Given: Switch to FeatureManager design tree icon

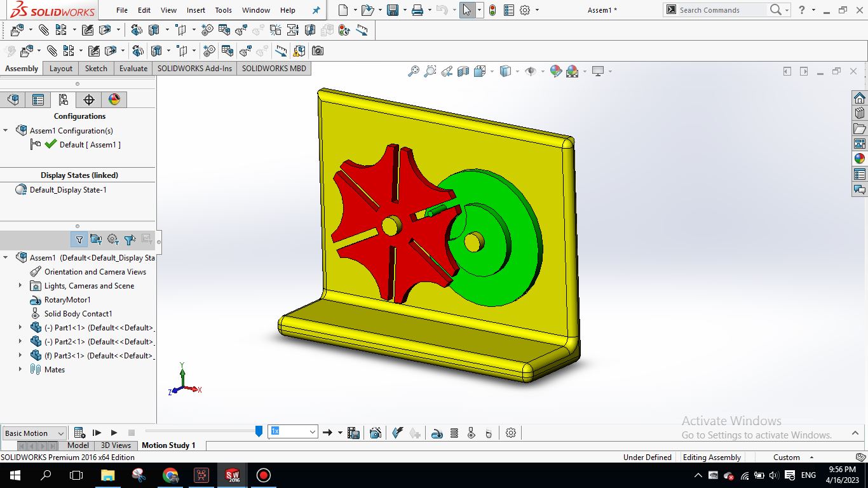Looking at the screenshot, I should click(x=13, y=100).
